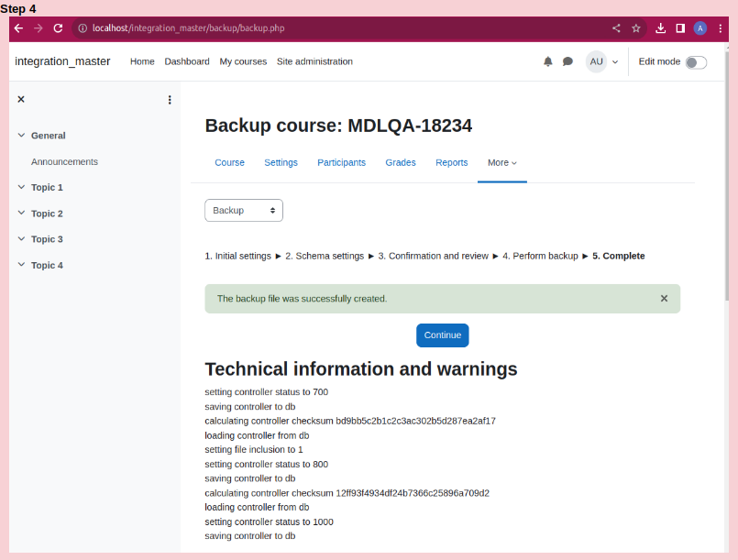Click '4. Perform backup' step text

(x=540, y=256)
